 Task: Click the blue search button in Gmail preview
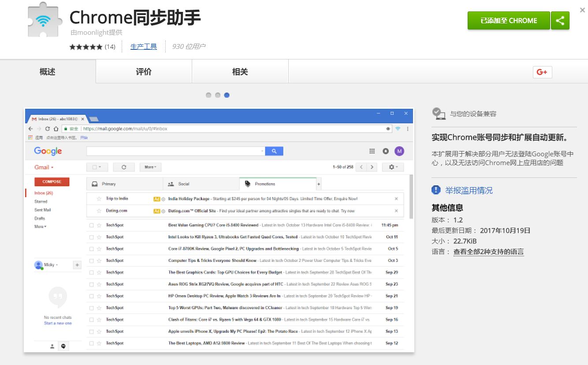[274, 151]
